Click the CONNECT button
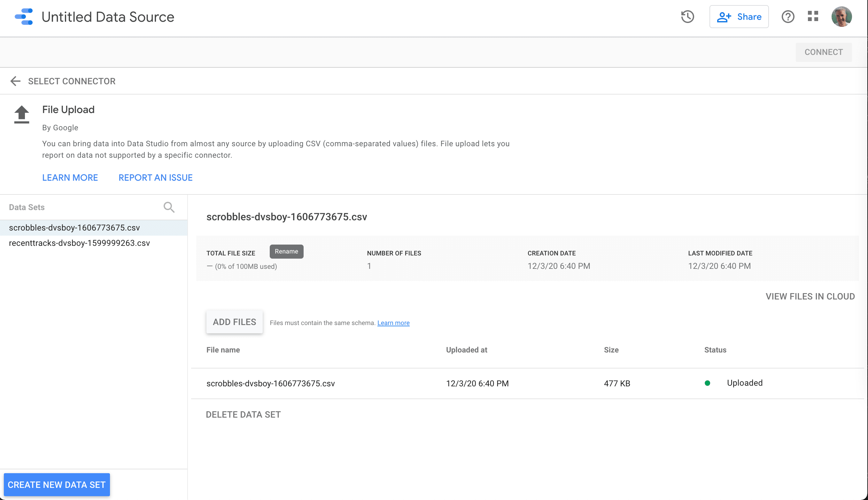This screenshot has height=500, width=868. (823, 52)
